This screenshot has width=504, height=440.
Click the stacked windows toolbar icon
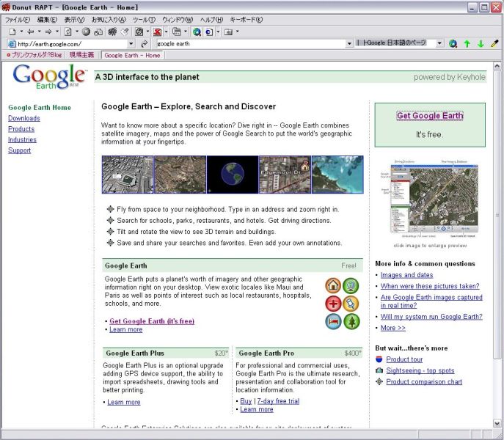click(x=177, y=32)
